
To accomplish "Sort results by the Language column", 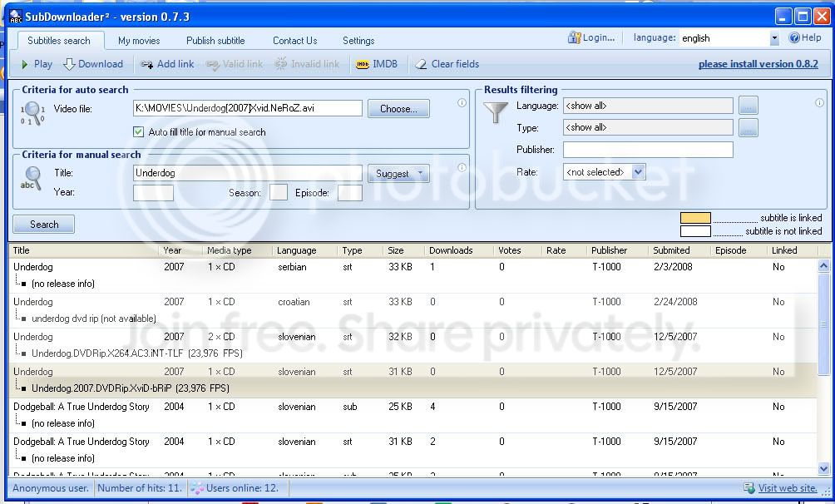I will (x=304, y=250).
